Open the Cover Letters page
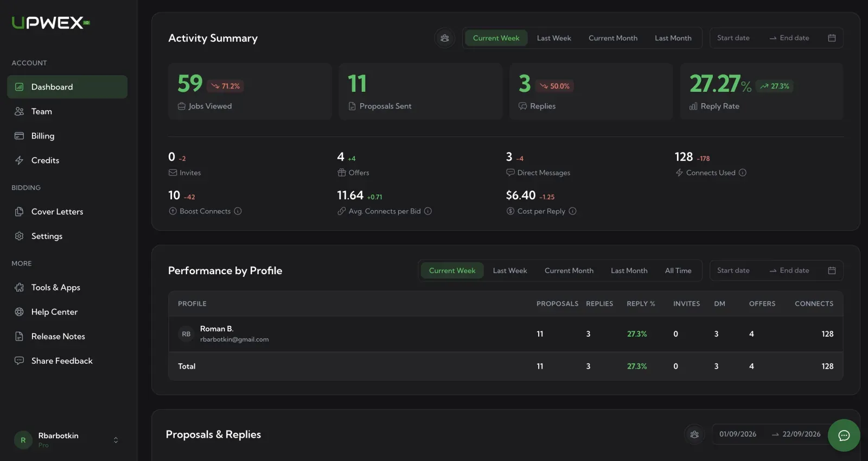The height and width of the screenshot is (461, 868). (x=67, y=212)
